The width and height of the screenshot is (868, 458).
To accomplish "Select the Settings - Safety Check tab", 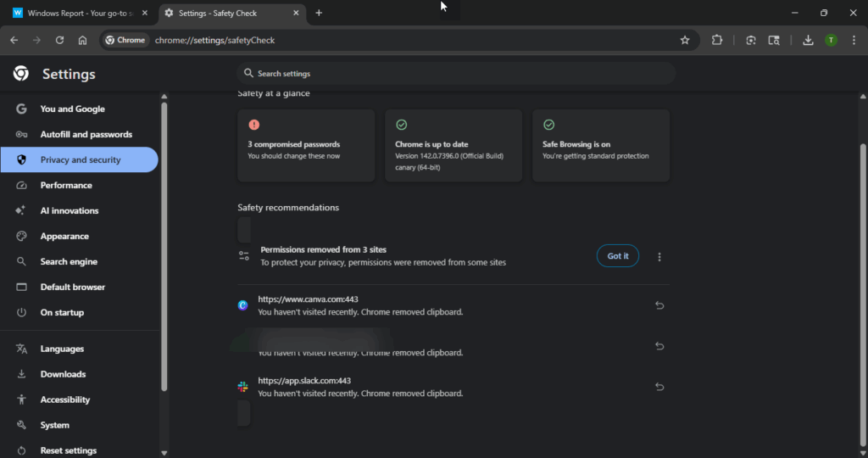I will click(x=232, y=13).
